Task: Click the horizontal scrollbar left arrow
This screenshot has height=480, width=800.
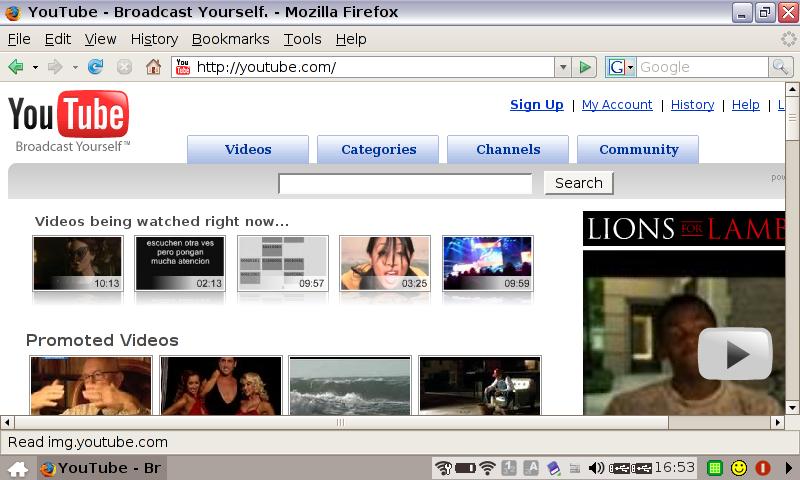Action: [x=7, y=422]
